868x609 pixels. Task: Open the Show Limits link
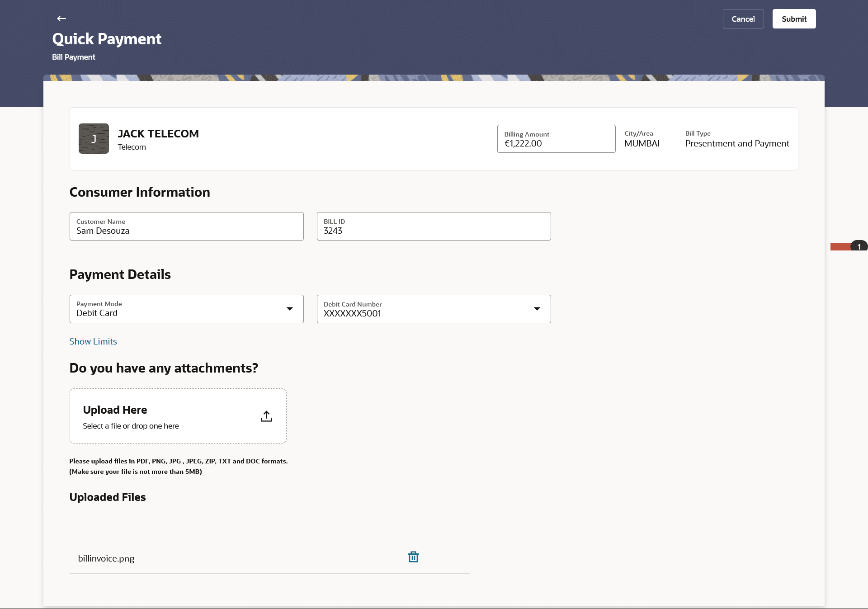click(93, 341)
